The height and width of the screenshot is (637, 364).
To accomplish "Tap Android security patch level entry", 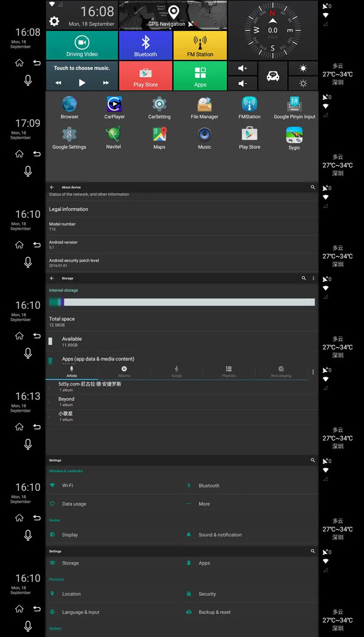I will click(182, 263).
